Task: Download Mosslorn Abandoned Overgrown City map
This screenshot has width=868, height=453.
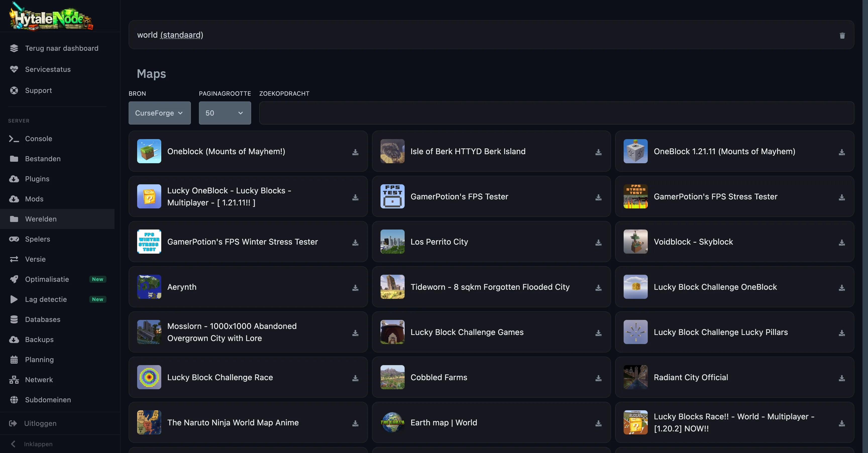Action: click(355, 333)
